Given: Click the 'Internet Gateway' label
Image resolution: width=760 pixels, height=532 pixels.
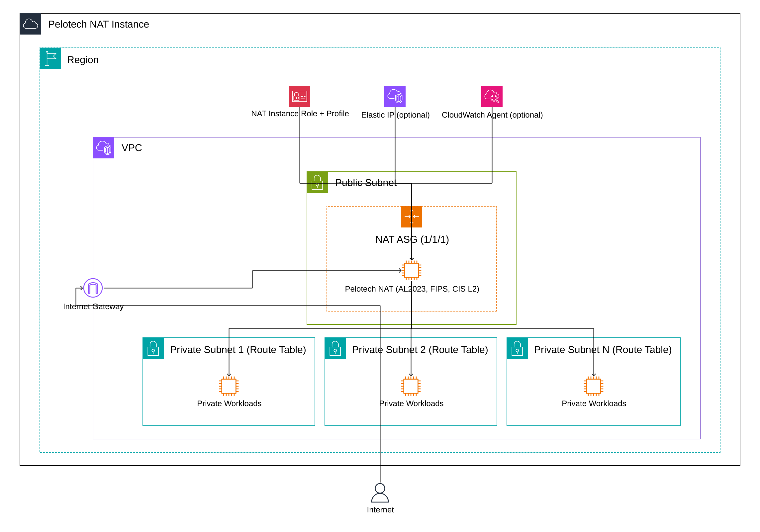Looking at the screenshot, I should point(93,307).
